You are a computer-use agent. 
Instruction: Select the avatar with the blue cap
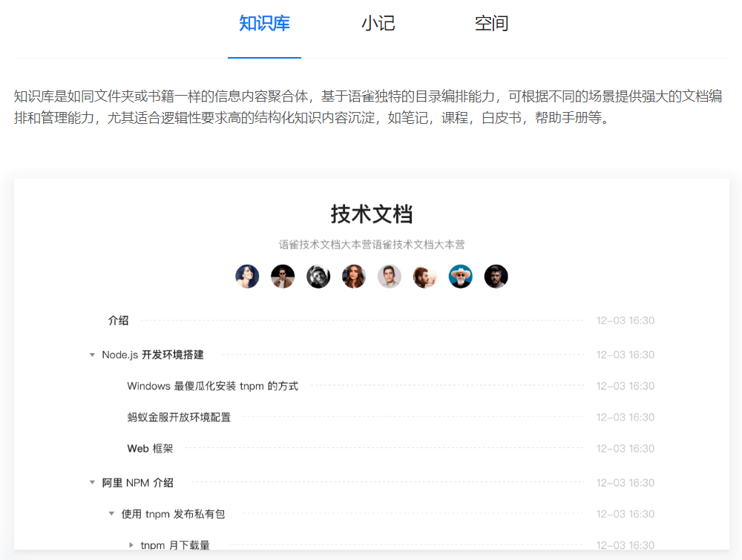click(x=461, y=275)
